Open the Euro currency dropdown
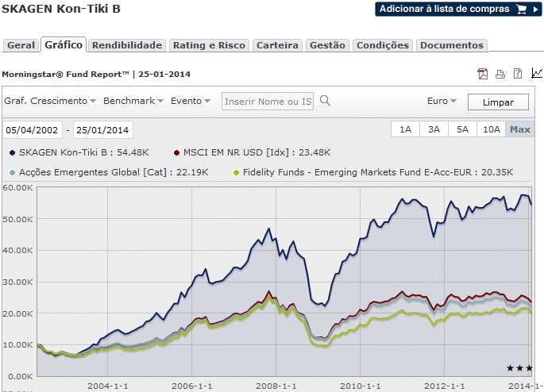 pos(442,101)
